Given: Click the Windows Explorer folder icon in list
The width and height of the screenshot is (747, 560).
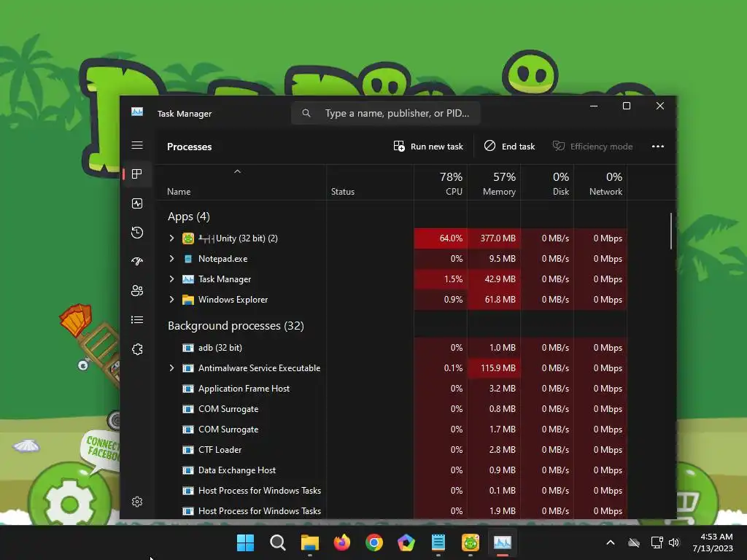Looking at the screenshot, I should point(188,300).
